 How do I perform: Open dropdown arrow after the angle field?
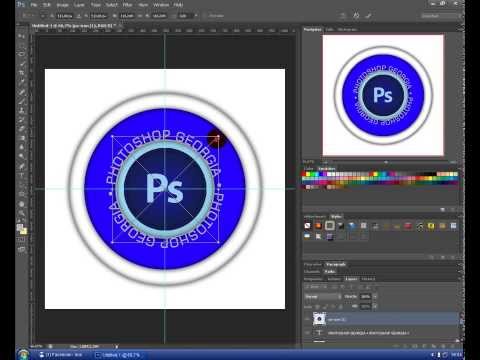point(196,16)
